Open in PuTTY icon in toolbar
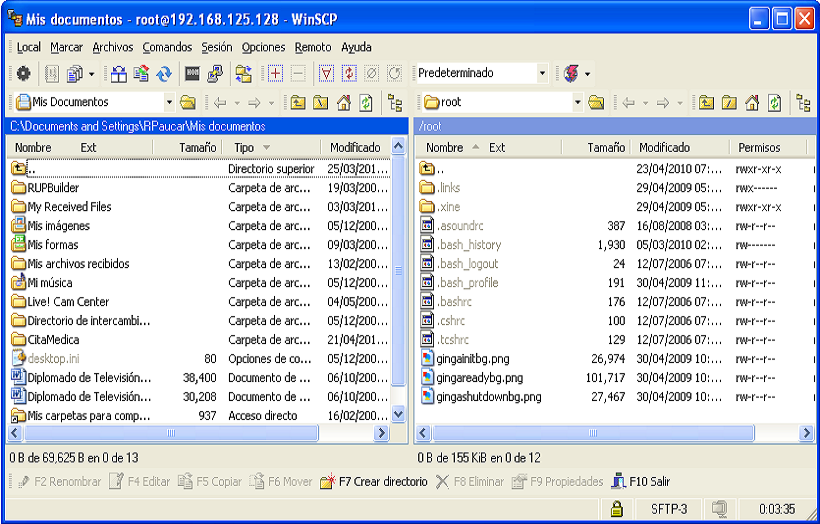 point(215,74)
